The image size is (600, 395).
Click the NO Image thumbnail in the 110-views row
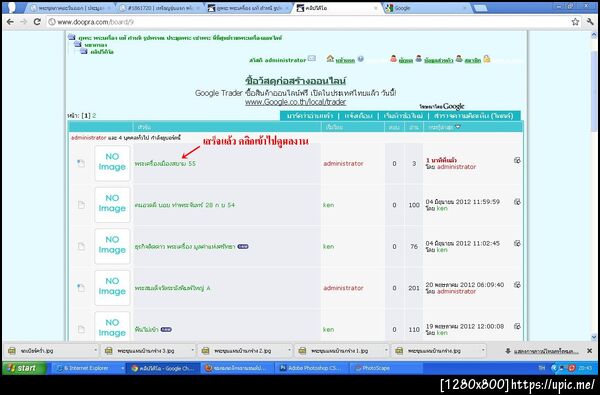tap(112, 327)
